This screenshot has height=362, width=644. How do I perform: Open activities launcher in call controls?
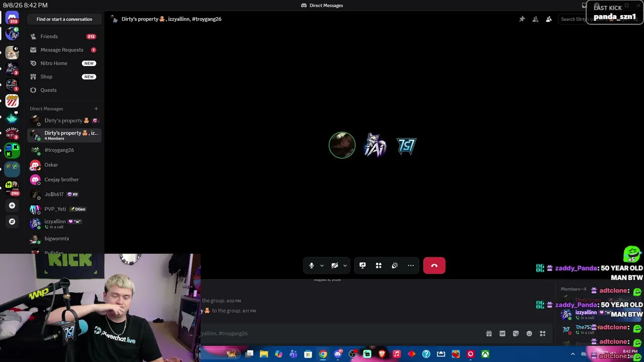tap(378, 265)
